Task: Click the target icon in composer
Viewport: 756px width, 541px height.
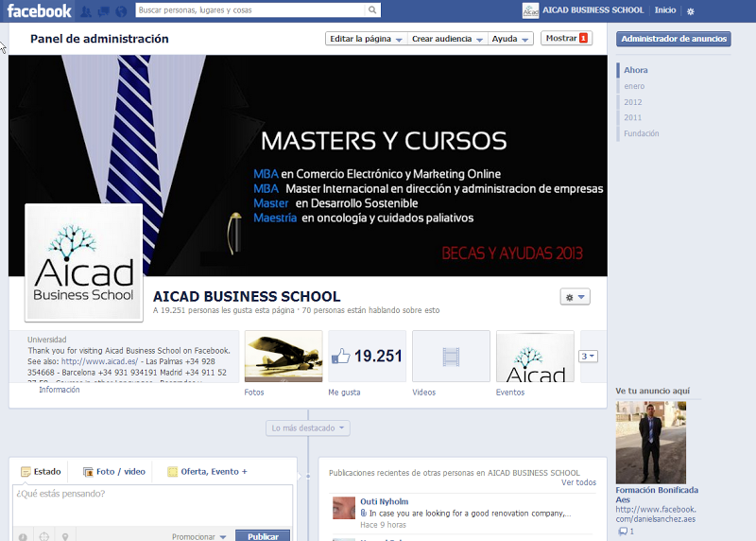Action: 43,536
